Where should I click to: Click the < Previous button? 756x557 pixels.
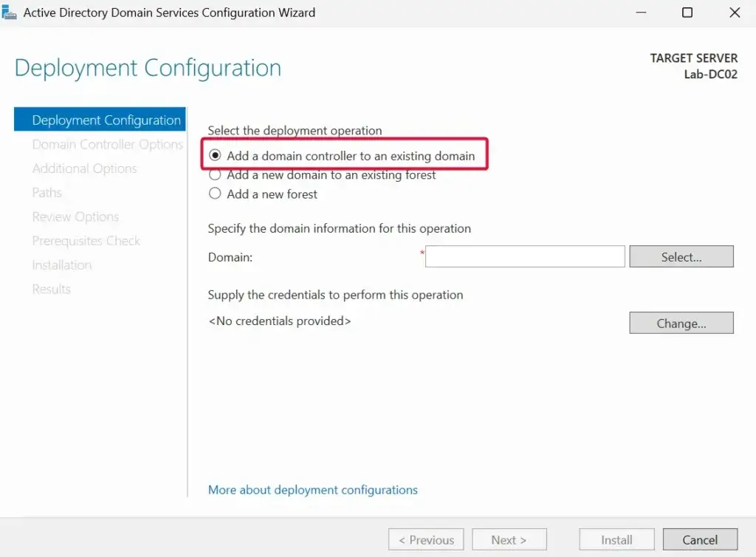[426, 540]
